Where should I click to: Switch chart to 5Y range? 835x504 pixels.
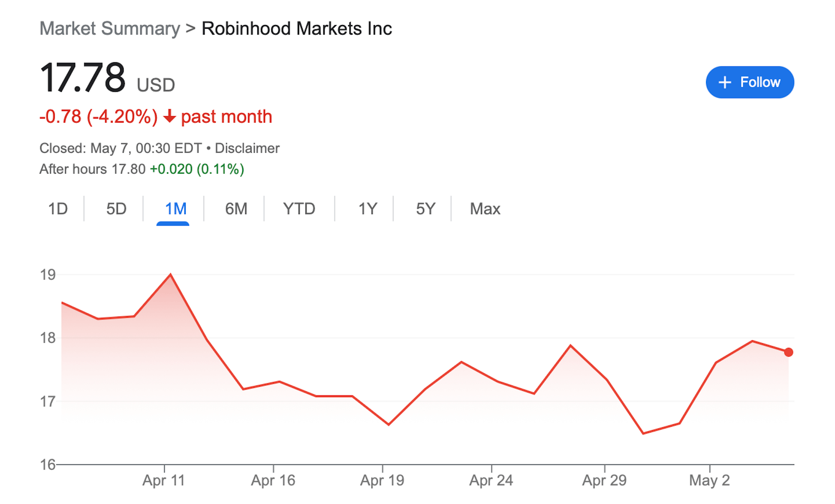425,209
